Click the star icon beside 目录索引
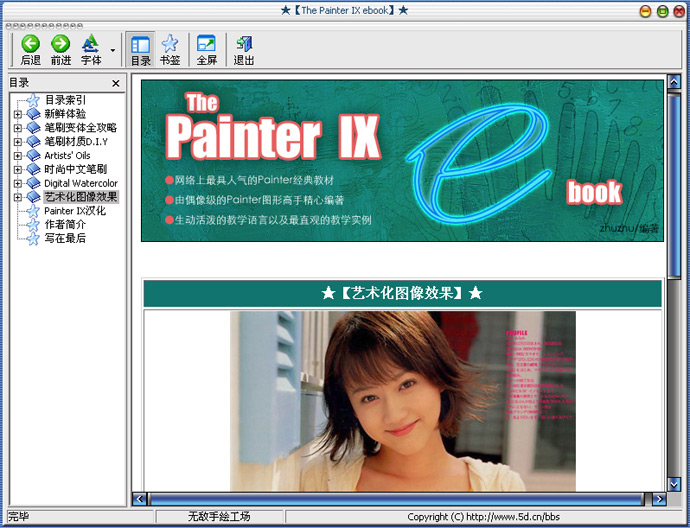 (x=33, y=100)
